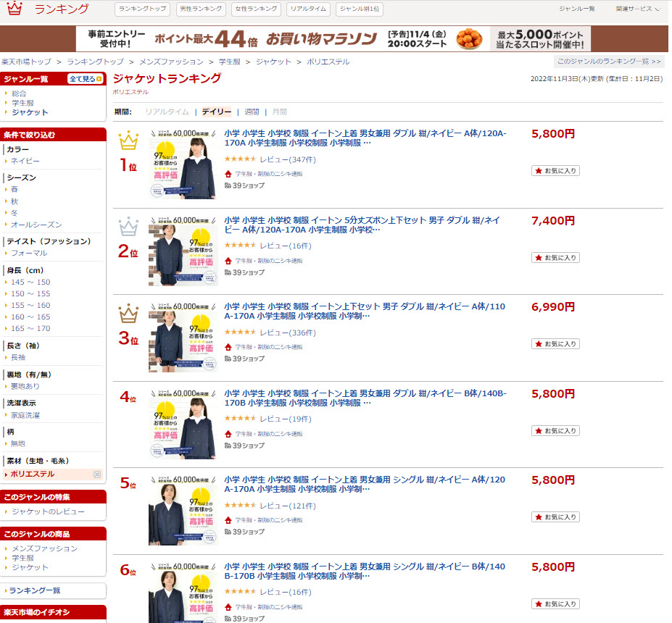672x623 pixels.
Task: Go to メンズファッション breadcrumb
Action: (171, 62)
